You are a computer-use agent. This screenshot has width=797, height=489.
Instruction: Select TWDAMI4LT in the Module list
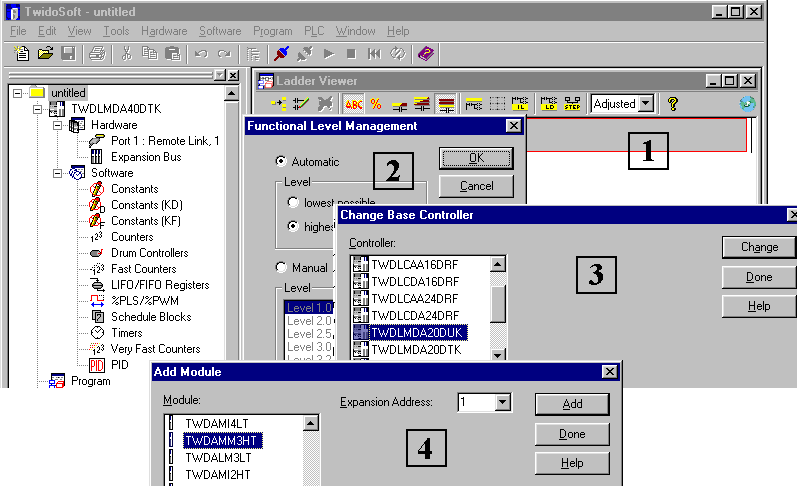click(217, 423)
